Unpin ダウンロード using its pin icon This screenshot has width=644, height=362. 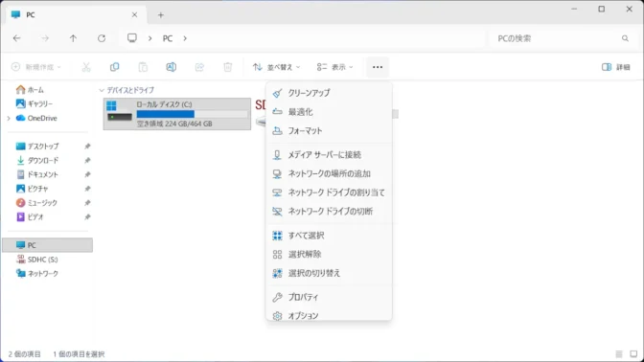(87, 161)
